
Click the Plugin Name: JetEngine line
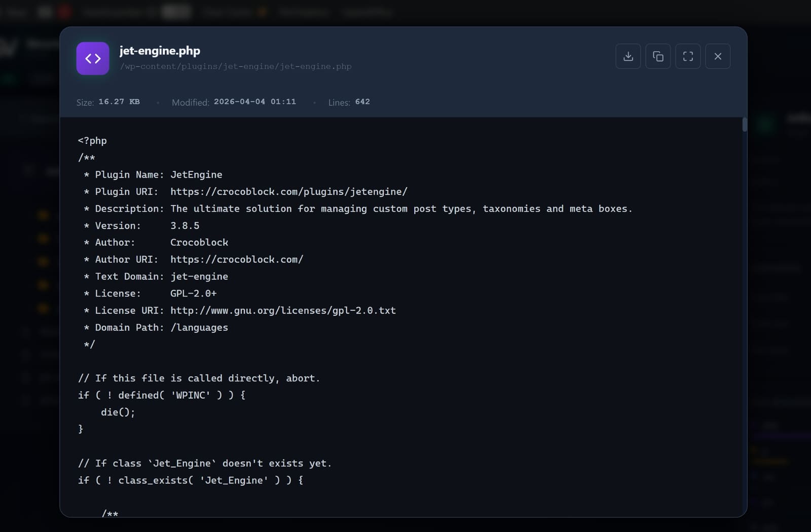tap(153, 175)
